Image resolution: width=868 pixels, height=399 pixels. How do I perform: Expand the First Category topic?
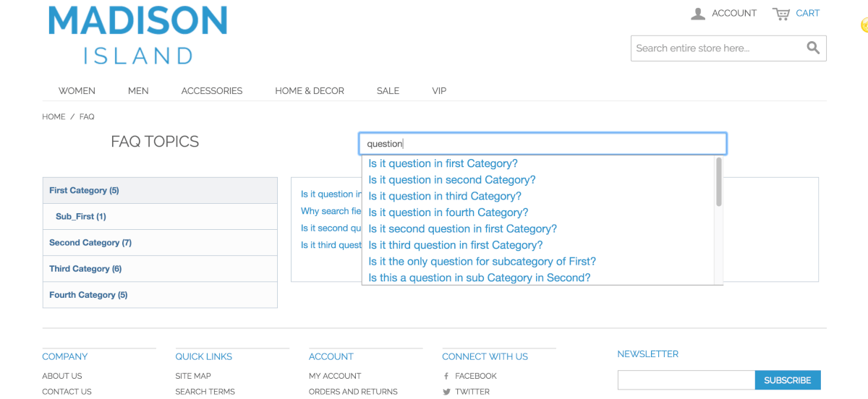point(84,191)
